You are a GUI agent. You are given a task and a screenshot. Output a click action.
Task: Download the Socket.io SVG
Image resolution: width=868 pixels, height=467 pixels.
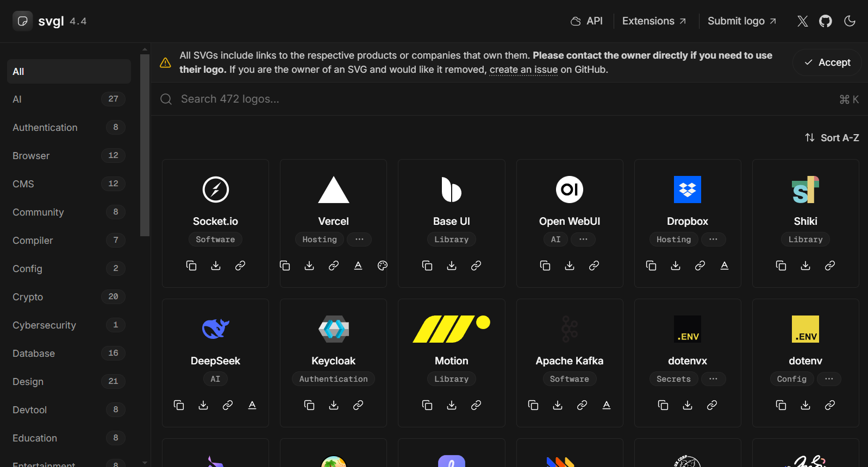click(216, 266)
